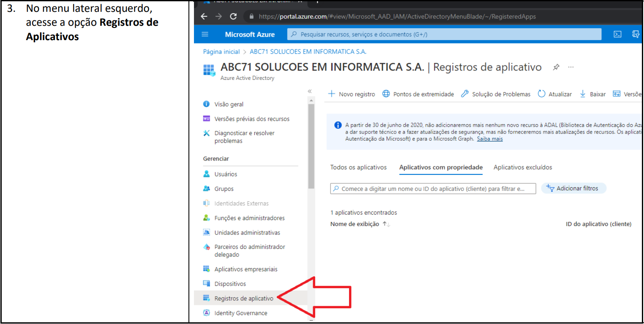The image size is (644, 324).
Task: Pin the Registros de aplicativo blade
Action: tap(556, 67)
